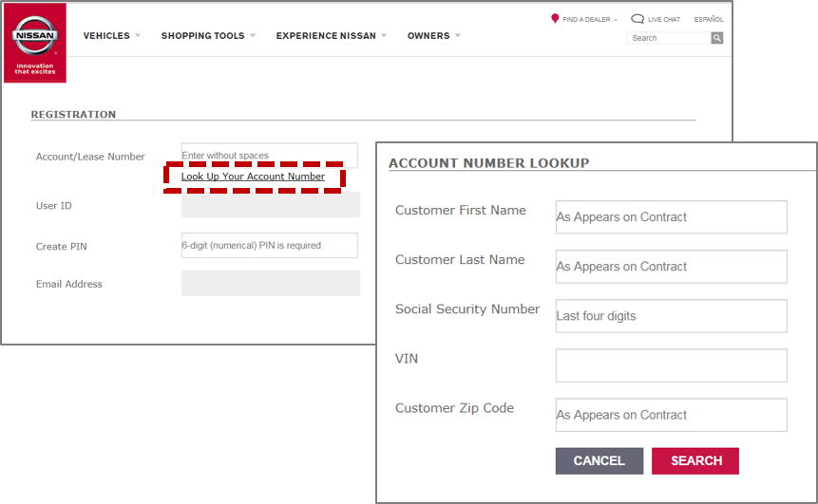Click the search magnifier icon
Image resolution: width=818 pixels, height=504 pixels.
[717, 38]
